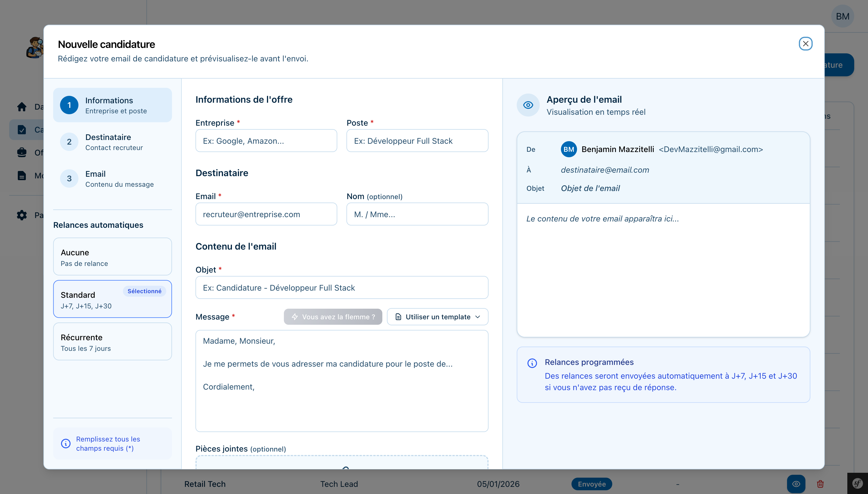Go to step 3 Email
This screenshot has width=868, height=494.
pyautogui.click(x=112, y=178)
